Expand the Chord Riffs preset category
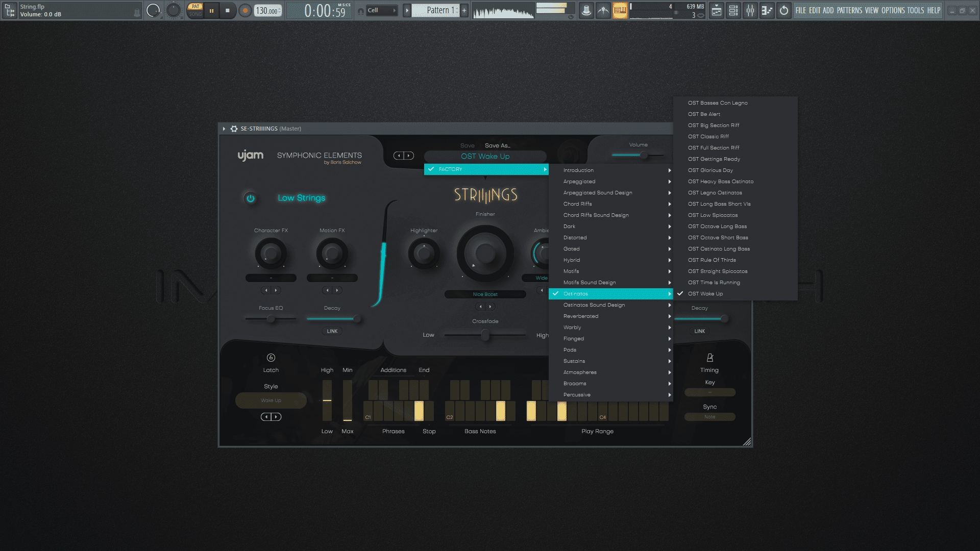980x551 pixels. pos(611,204)
